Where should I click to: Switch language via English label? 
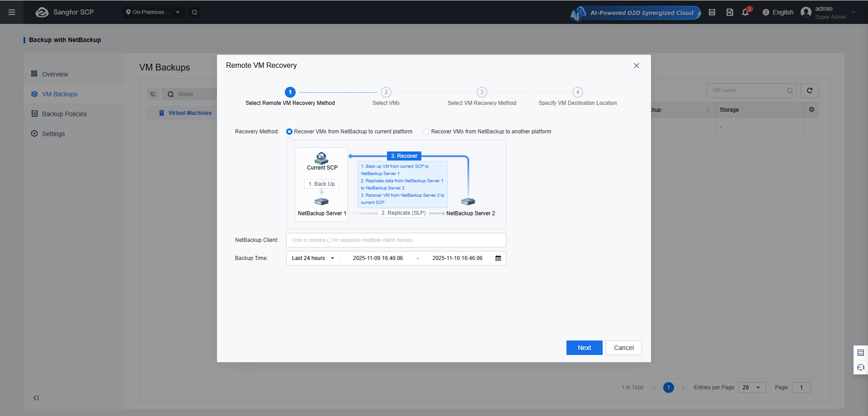click(x=783, y=12)
